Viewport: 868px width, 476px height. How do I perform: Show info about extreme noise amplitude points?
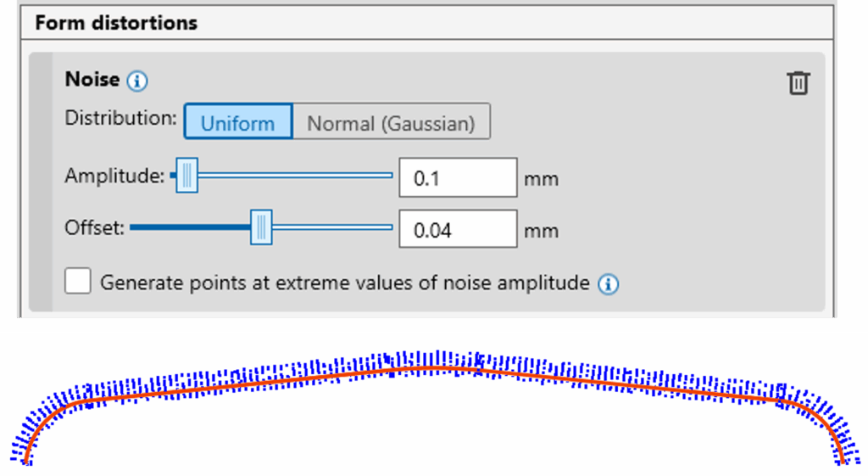pyautogui.click(x=608, y=284)
